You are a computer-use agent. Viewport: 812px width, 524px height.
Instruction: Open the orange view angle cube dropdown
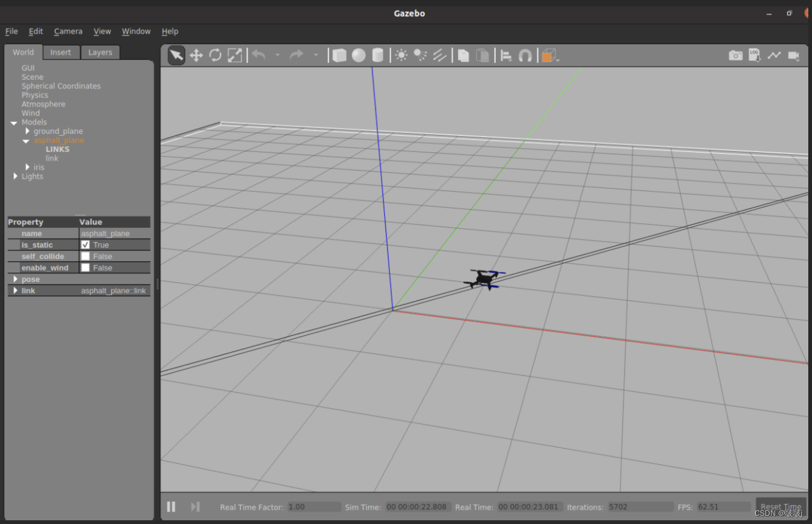pyautogui.click(x=550, y=55)
